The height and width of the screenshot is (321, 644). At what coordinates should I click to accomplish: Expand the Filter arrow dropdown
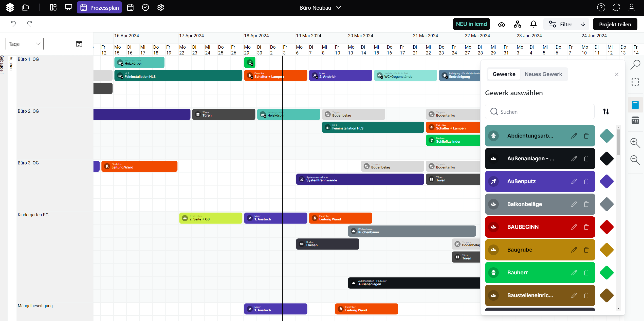(583, 24)
